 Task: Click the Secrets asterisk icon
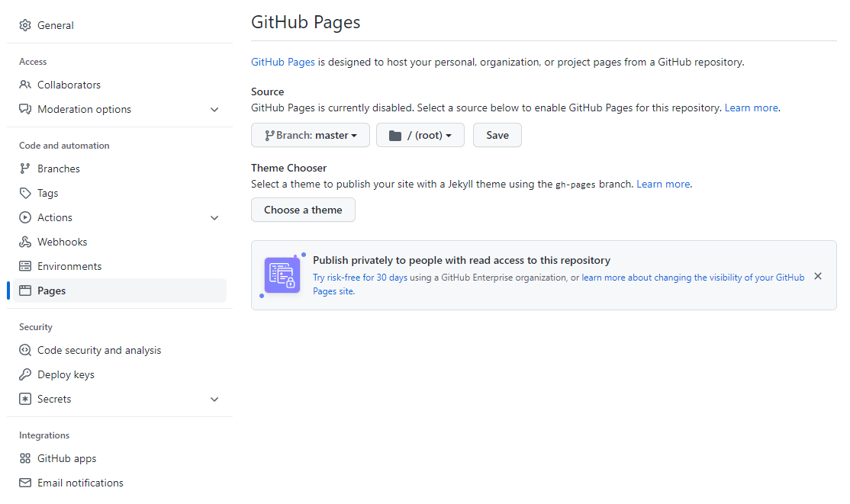25,399
